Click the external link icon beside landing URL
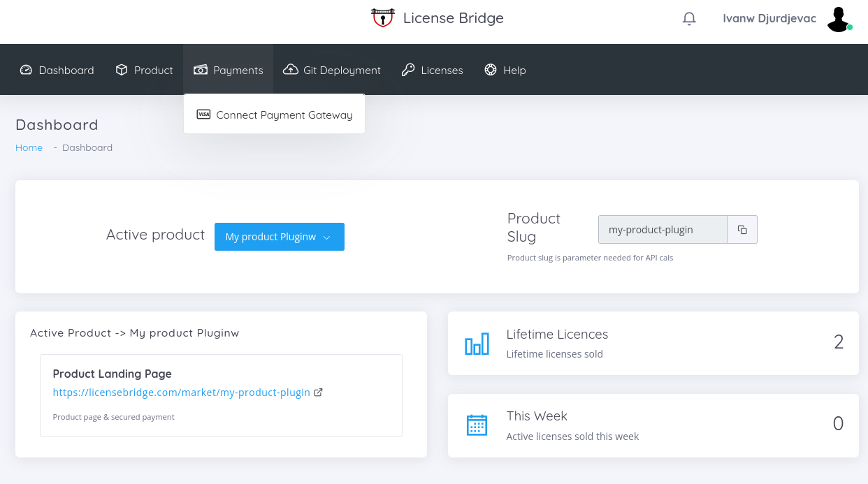 318,393
